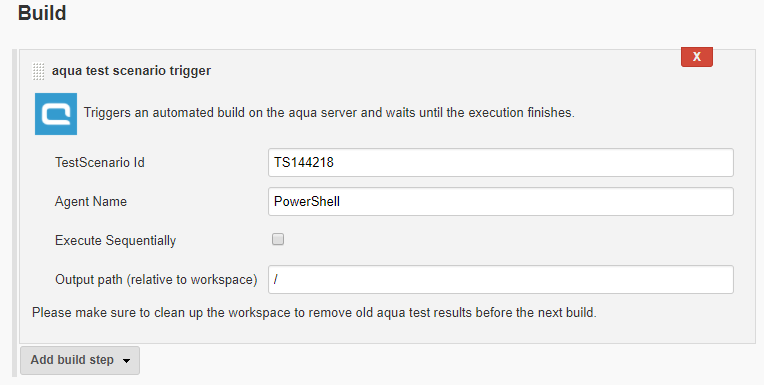
Task: Click the aqua logo icon
Action: (56, 114)
